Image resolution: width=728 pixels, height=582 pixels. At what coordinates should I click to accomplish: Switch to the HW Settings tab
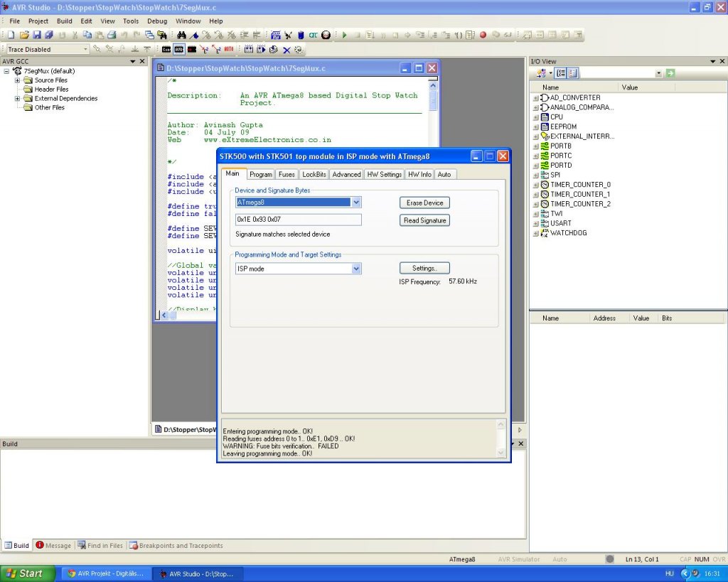[385, 175]
